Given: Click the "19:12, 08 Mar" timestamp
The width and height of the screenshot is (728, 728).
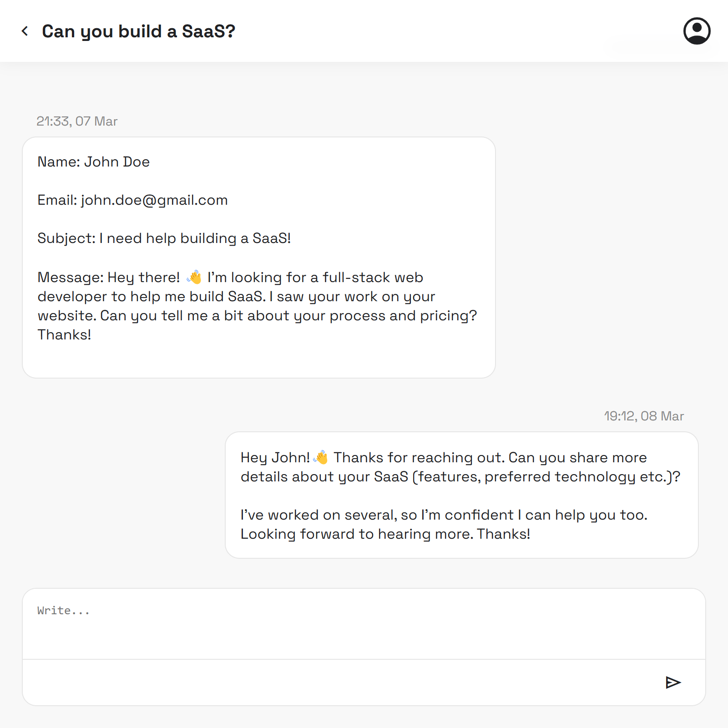Looking at the screenshot, I should point(644,416).
